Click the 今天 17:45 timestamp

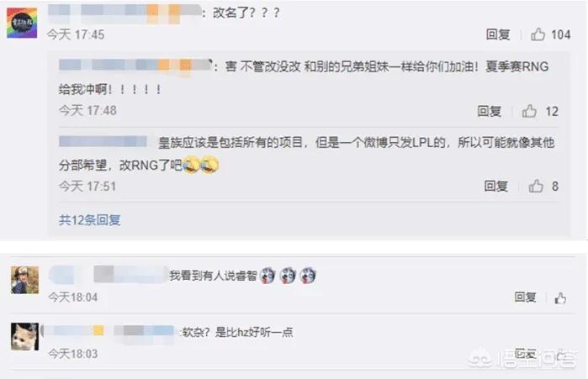76,34
